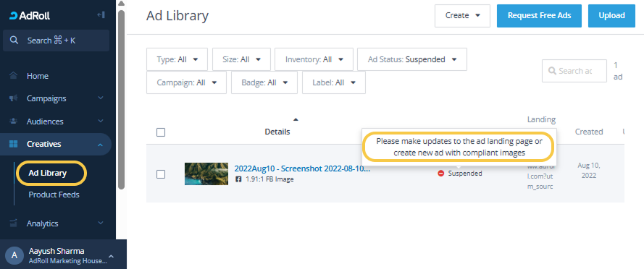Click the Request Free Ads button

click(x=539, y=16)
